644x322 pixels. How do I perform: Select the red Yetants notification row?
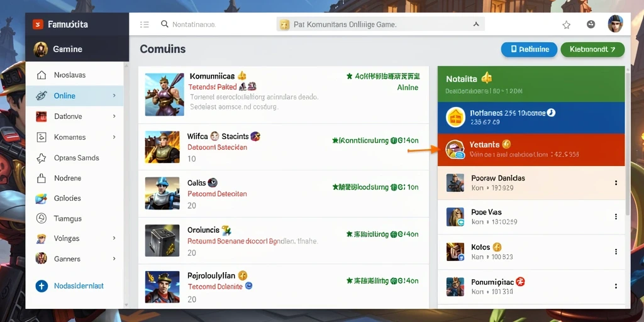tap(531, 150)
